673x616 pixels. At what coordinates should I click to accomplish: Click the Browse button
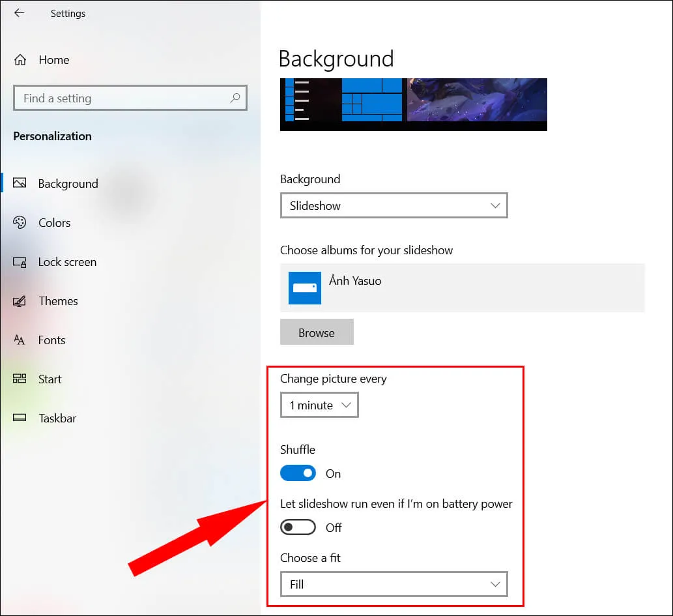(x=317, y=332)
